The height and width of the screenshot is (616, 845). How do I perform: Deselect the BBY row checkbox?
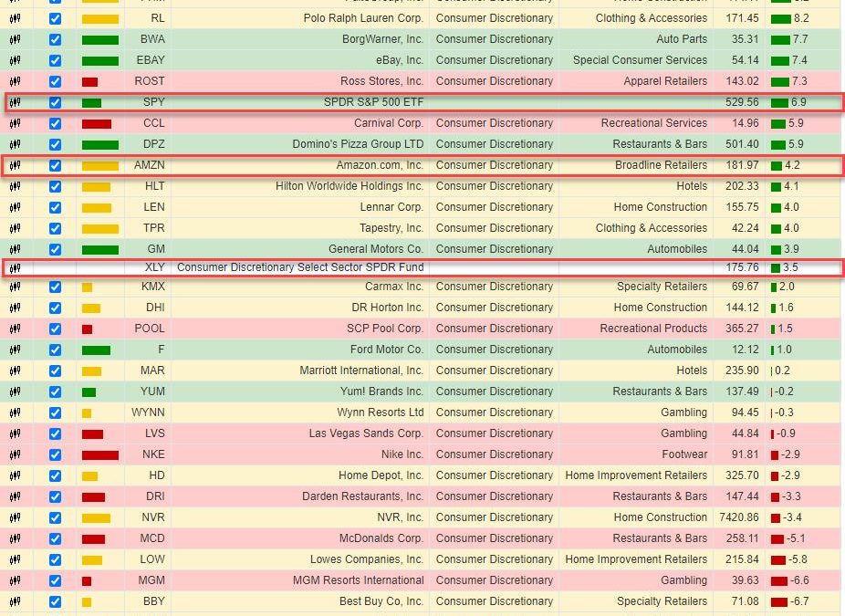coord(55,602)
